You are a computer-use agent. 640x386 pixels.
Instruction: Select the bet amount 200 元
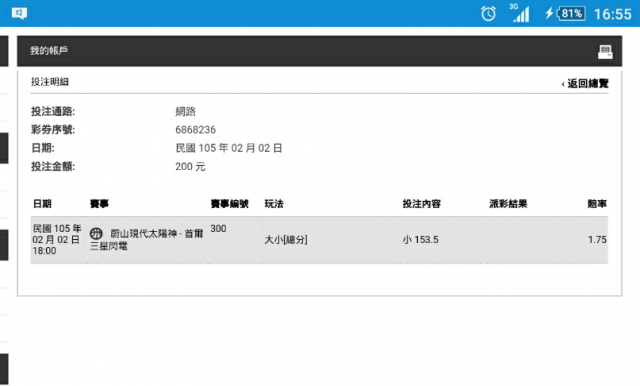[190, 166]
